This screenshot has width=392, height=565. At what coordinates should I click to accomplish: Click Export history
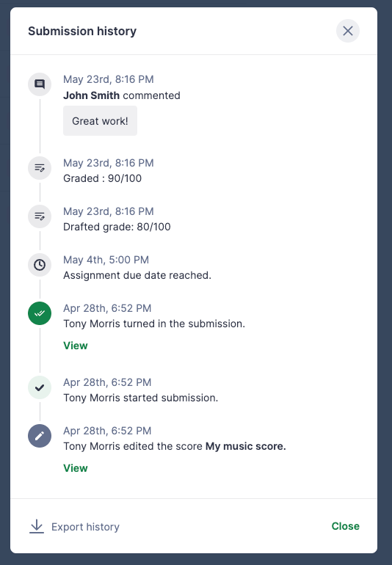pos(85,527)
